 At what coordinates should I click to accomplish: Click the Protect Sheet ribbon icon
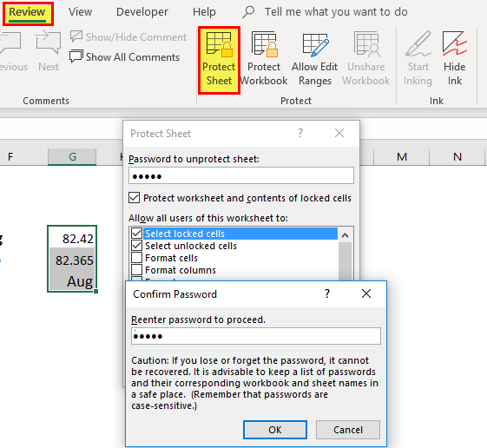(x=219, y=60)
